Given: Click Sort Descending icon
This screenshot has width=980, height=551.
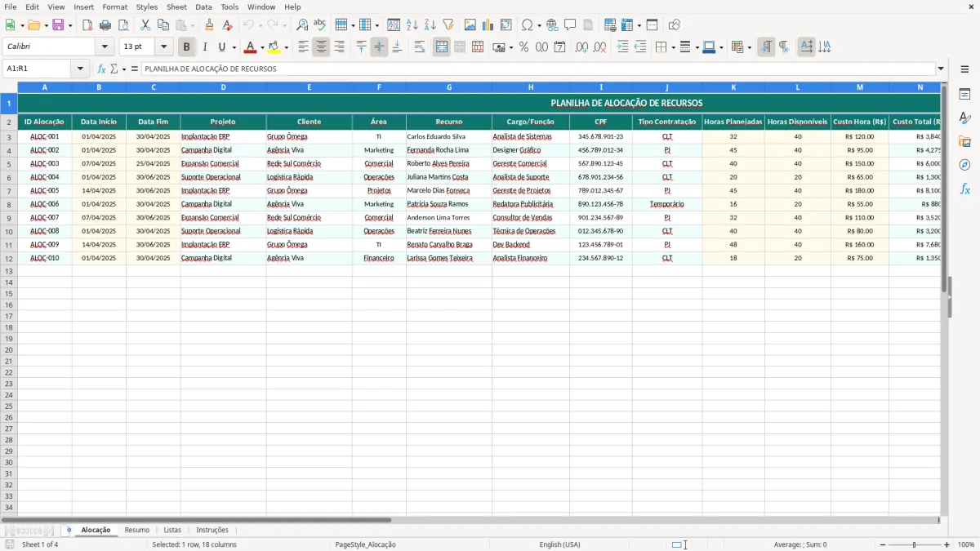Looking at the screenshot, I should click(x=430, y=25).
